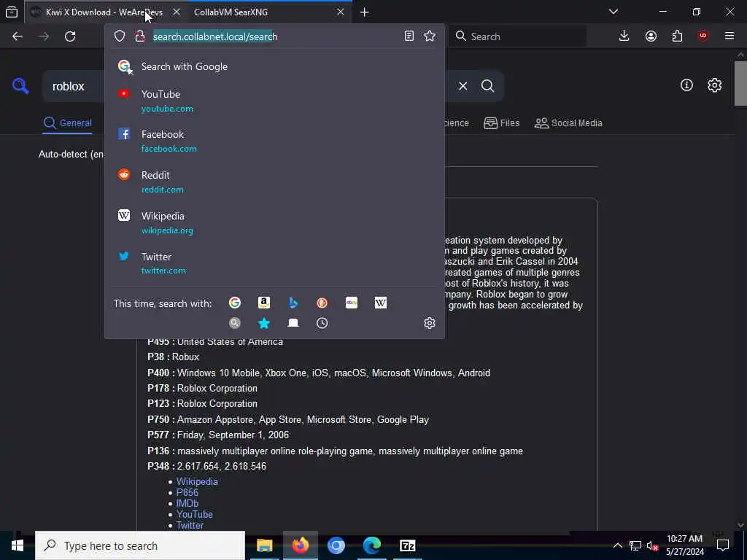The width and height of the screenshot is (747, 560).
Task: Open the Wikipedia link in infobox
Action: [x=197, y=481]
